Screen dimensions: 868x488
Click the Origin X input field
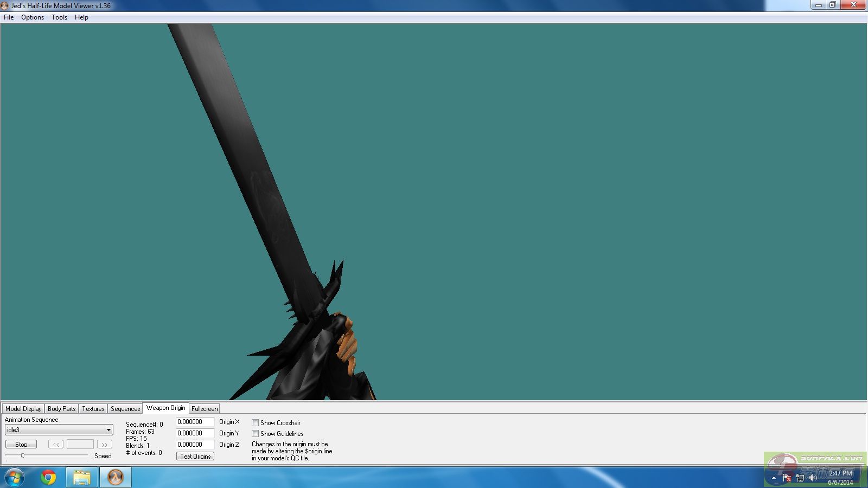pos(195,422)
